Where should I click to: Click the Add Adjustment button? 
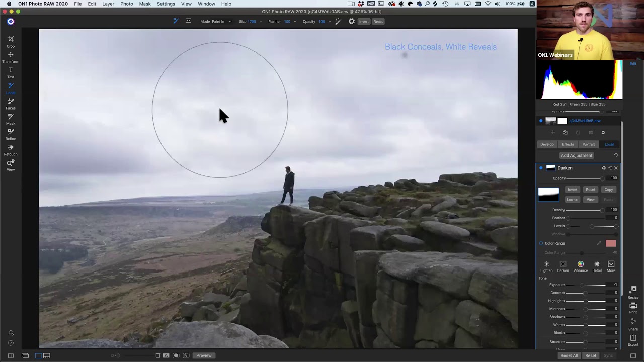[577, 155]
